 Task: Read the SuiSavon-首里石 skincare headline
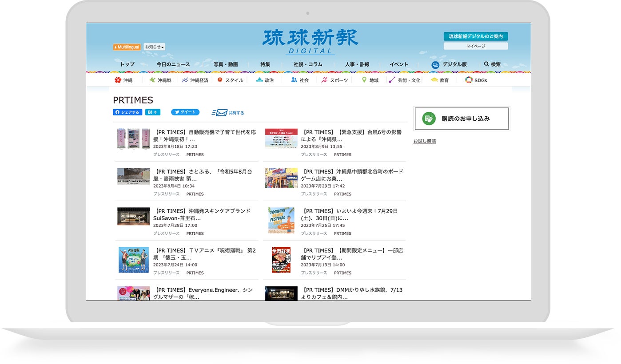click(x=202, y=215)
